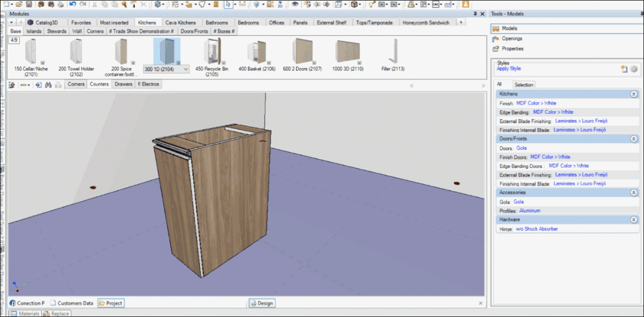The width and height of the screenshot is (644, 317).
Task: Select the arrow pointer tool
Action: point(228,4)
